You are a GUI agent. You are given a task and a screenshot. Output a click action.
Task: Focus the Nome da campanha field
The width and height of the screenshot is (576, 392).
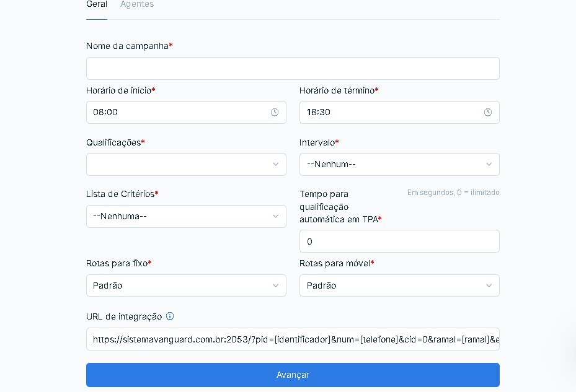293,68
